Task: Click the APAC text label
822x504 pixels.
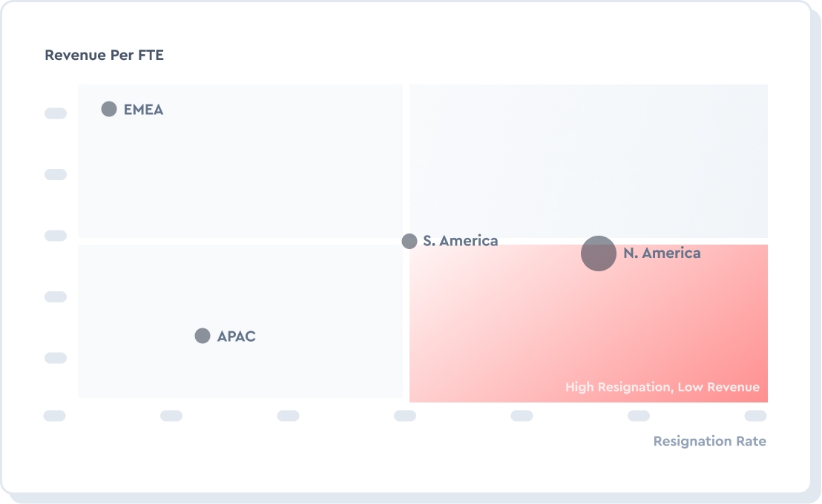Action: [x=236, y=336]
